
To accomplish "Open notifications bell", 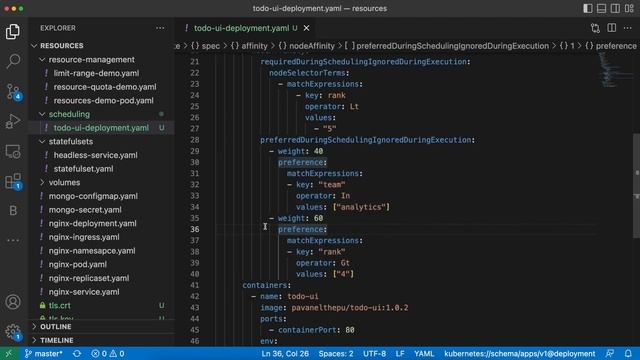I will pos(628,353).
